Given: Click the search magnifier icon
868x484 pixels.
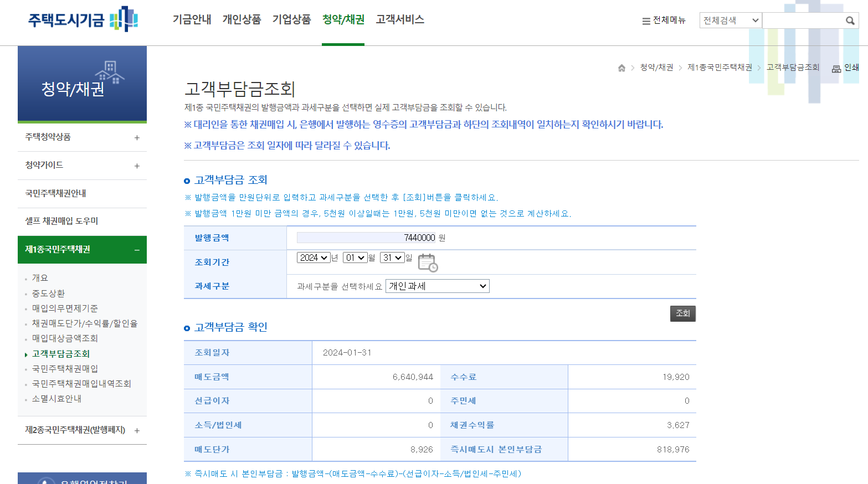Looking at the screenshot, I should [x=850, y=20].
